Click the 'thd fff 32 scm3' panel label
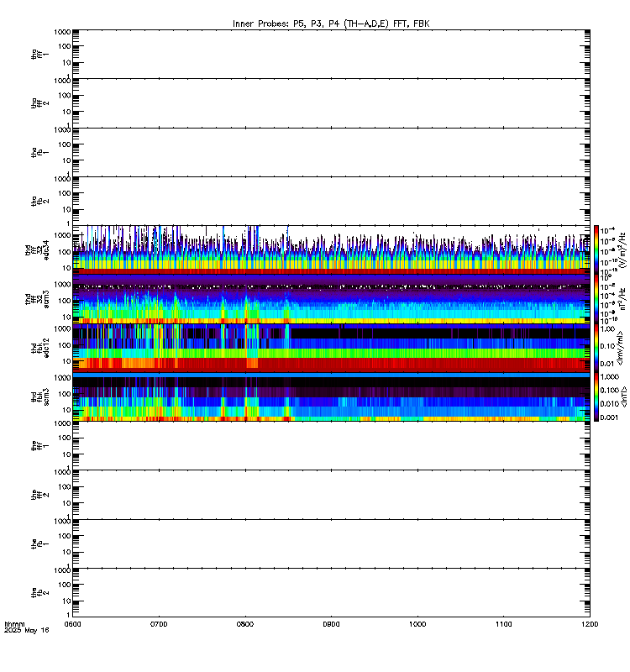The width and height of the screenshot is (630, 672). point(37,299)
